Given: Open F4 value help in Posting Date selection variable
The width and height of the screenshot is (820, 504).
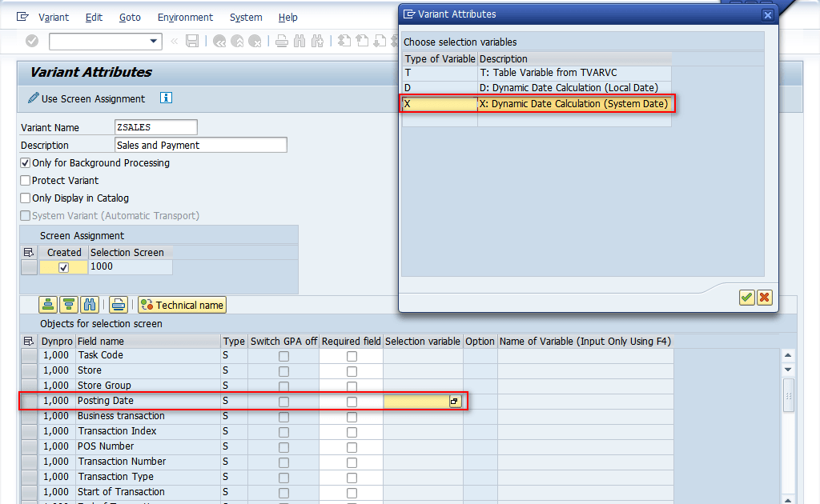Looking at the screenshot, I should click(455, 402).
